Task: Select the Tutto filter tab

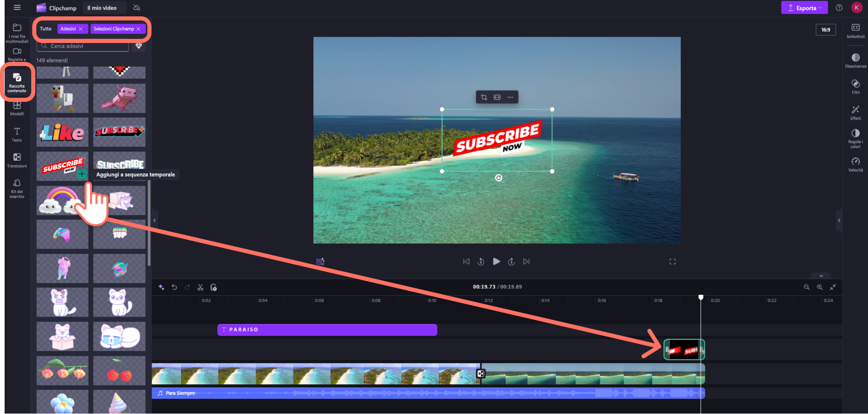Action: (x=46, y=29)
